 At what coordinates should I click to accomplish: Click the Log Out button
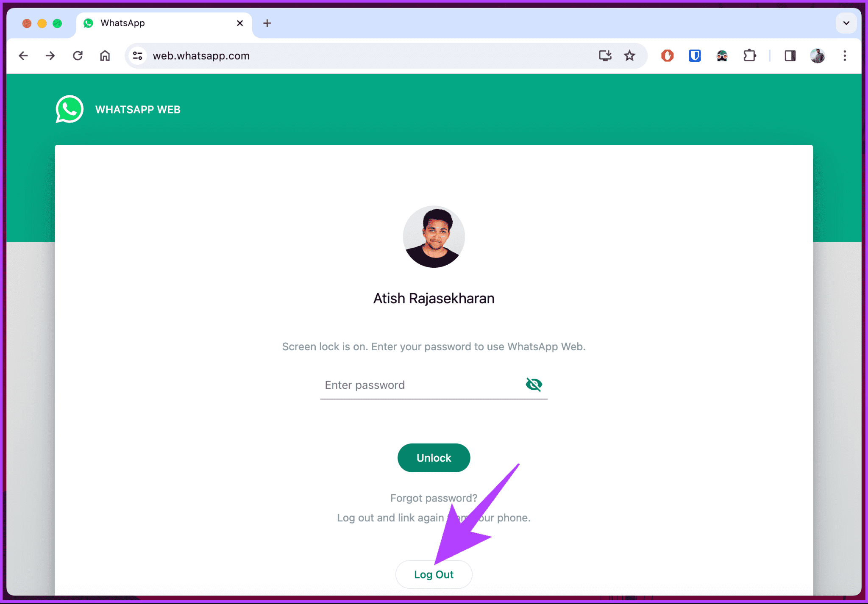[433, 574]
